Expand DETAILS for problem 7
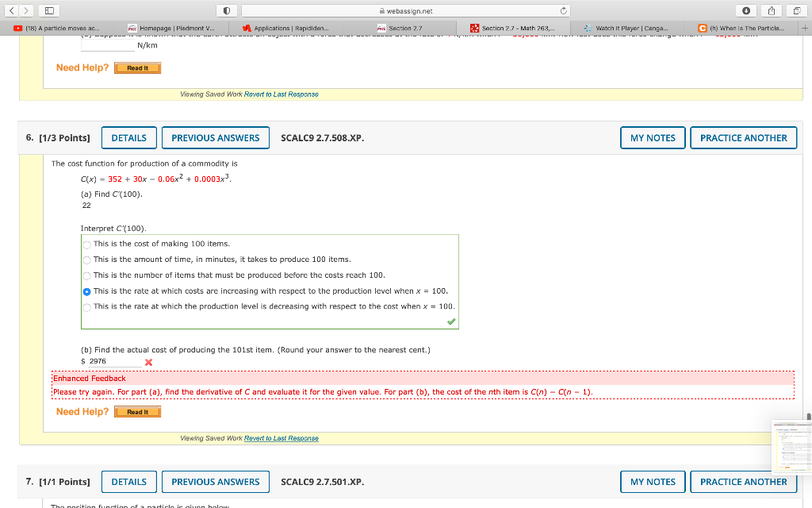This screenshot has width=812, height=508. tap(128, 481)
